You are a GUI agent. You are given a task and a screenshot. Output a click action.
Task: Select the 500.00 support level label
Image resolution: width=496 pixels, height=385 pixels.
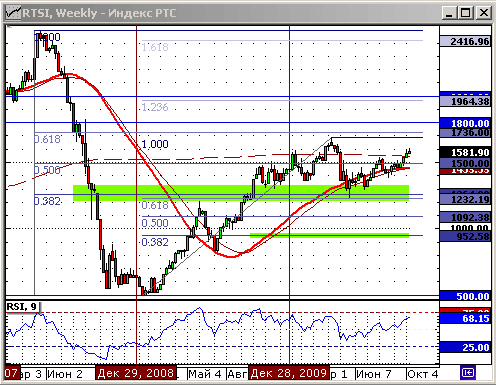pyautogui.click(x=465, y=296)
